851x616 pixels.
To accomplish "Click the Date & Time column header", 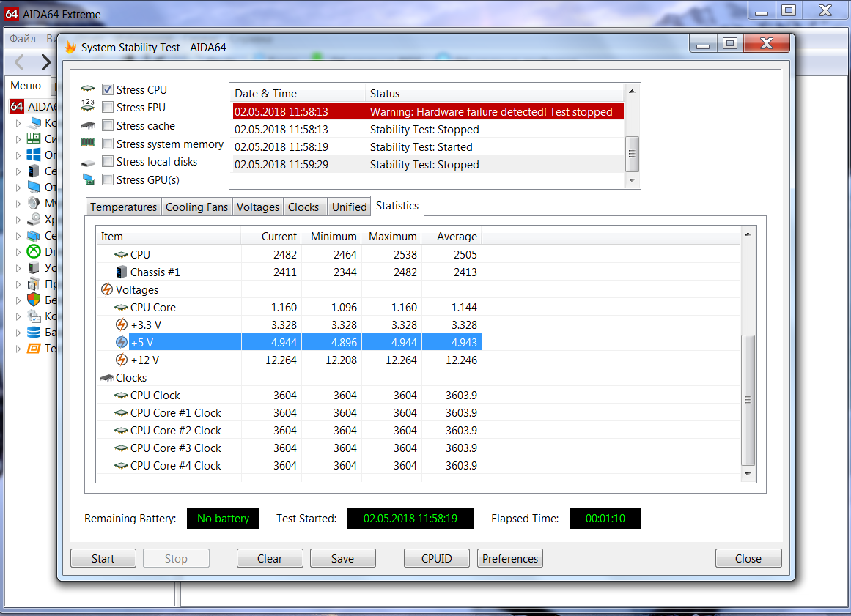I will (x=298, y=93).
